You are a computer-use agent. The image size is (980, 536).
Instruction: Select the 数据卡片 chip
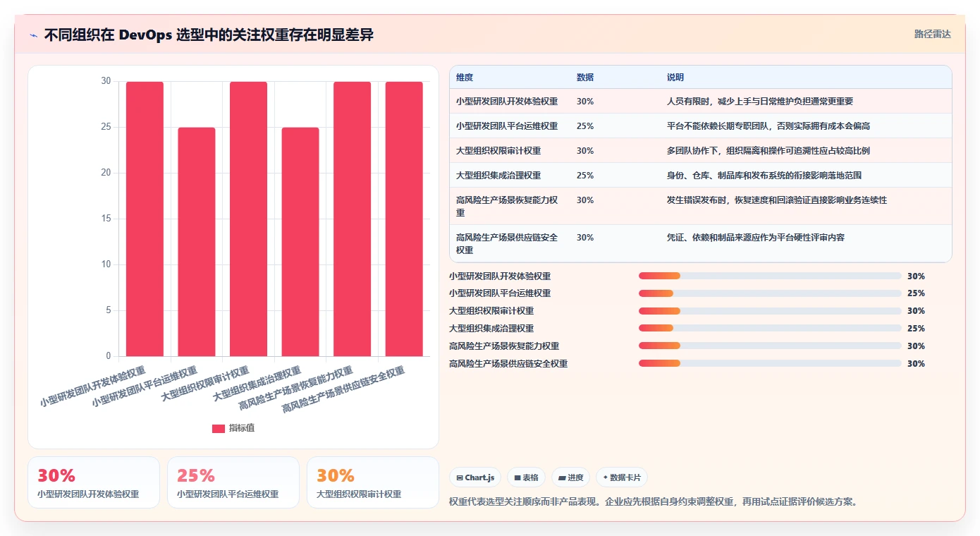(x=622, y=477)
